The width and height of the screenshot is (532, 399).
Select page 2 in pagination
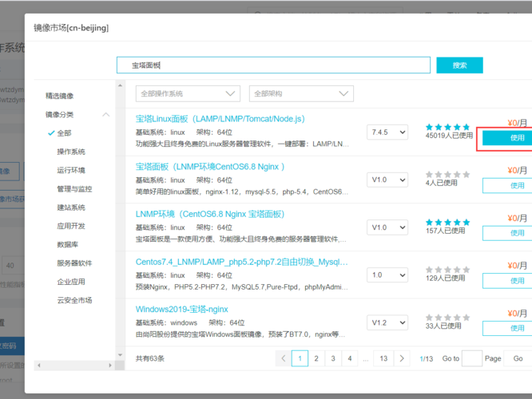(x=316, y=358)
